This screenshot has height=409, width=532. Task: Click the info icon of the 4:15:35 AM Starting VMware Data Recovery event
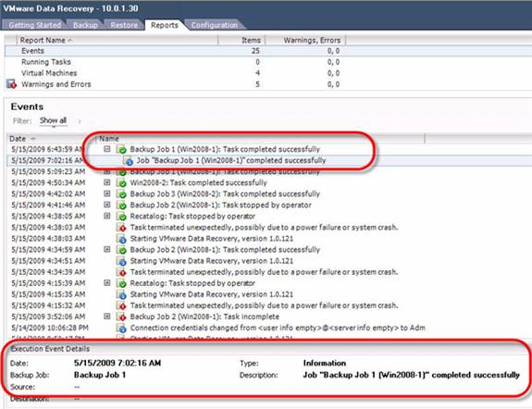coord(121,294)
